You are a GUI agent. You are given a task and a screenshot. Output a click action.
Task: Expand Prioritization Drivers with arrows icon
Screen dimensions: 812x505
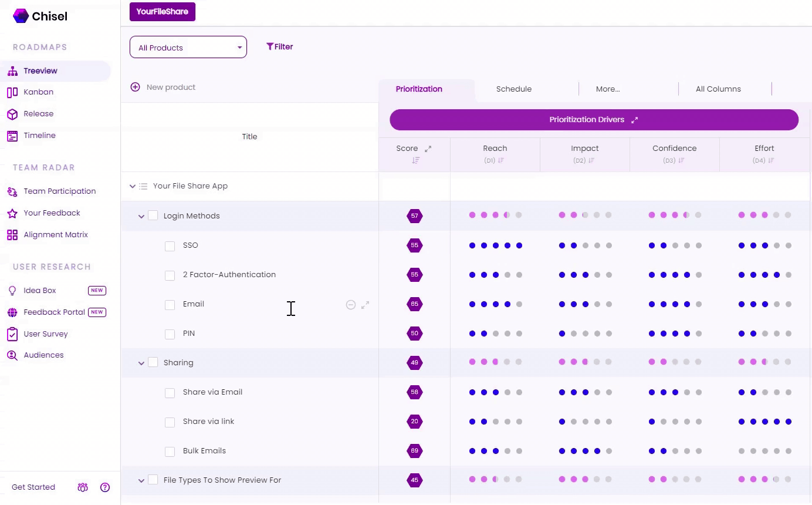[634, 120]
